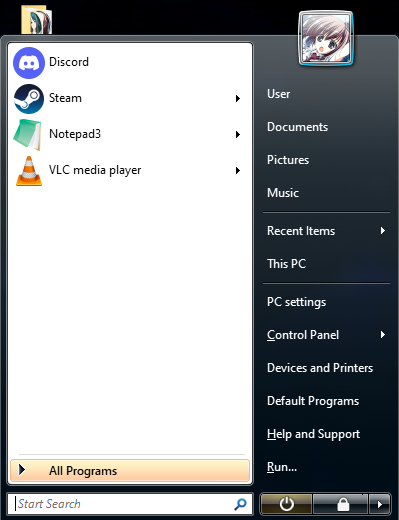Expand the Recent Items submenu
Viewport: 399px width, 520px height.
coord(327,231)
